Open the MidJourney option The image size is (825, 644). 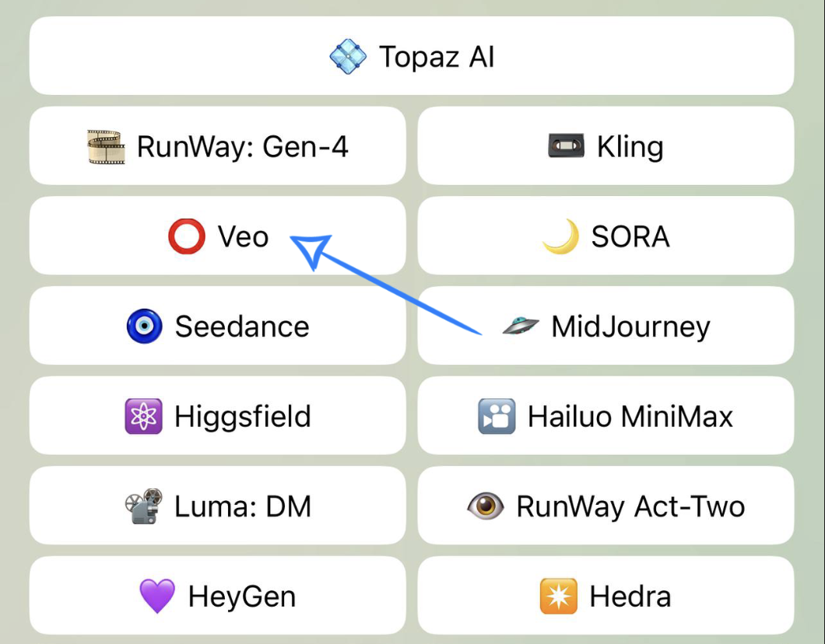[630, 327]
